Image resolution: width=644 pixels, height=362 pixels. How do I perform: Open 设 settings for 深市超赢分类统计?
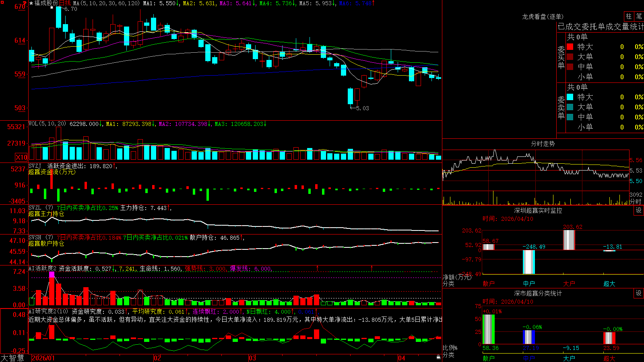(x=639, y=293)
